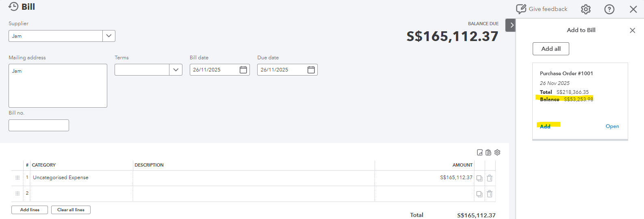644x219 pixels.
Task: Open page settings gear in header
Action: [585, 9]
